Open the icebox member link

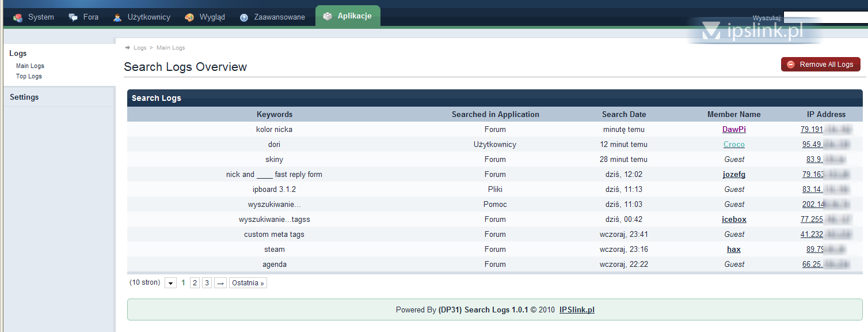pos(734,220)
